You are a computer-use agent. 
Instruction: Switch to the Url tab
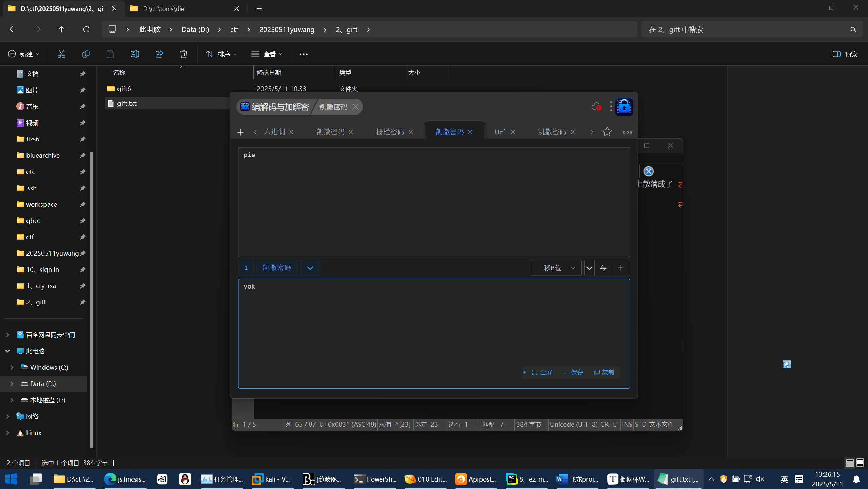point(501,132)
